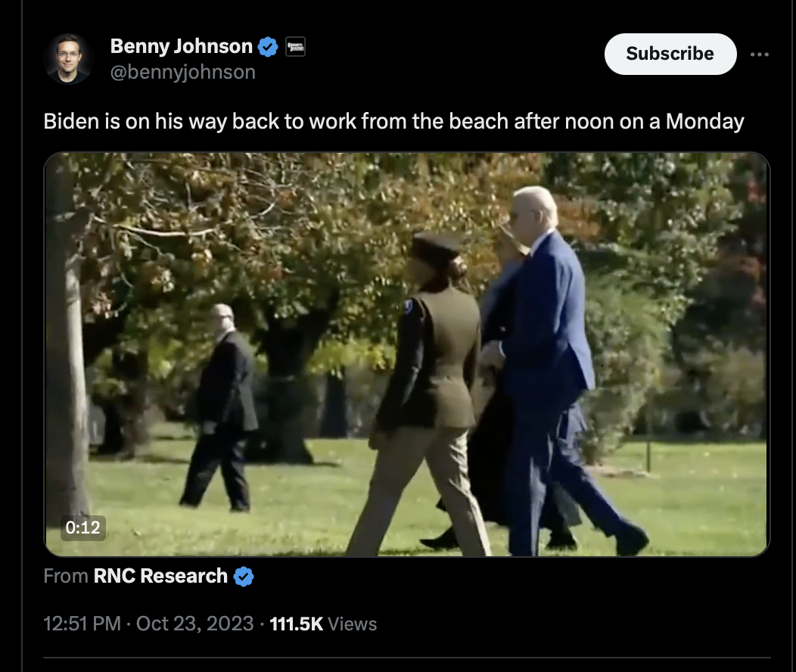Click the blue verified badge beside Benny Johnson
The width and height of the screenshot is (796, 672).
click(268, 47)
